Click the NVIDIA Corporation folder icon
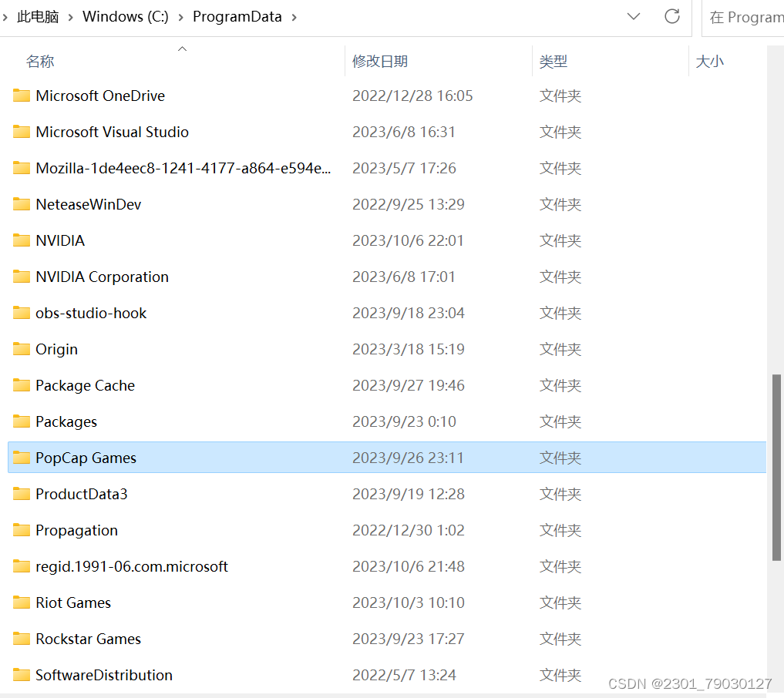 [21, 277]
